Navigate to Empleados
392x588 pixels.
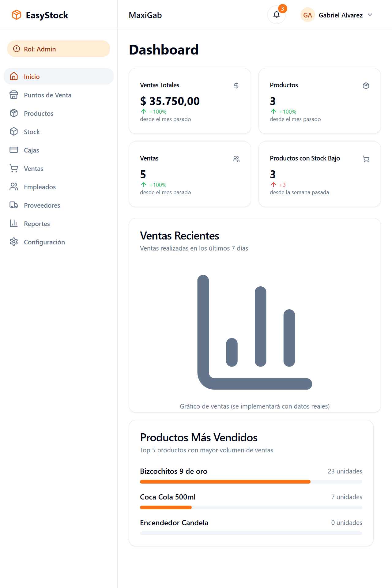(40, 187)
